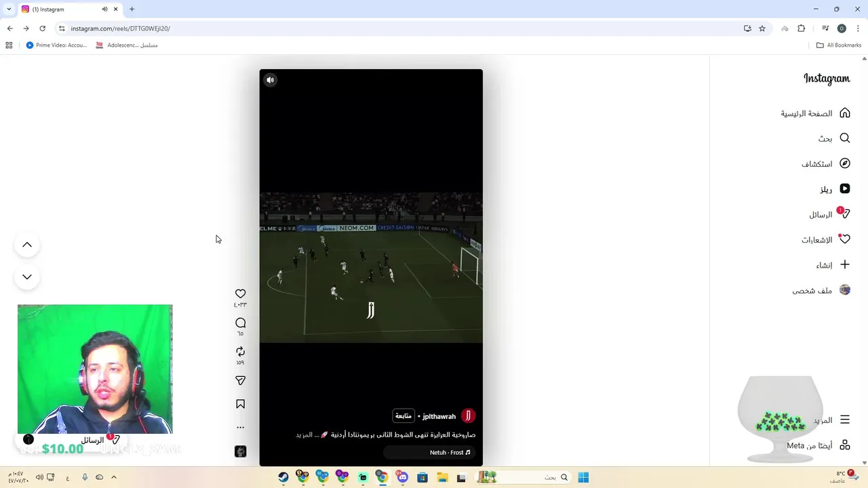
Task: Open the Chrome extensions puzzle icon
Action: [802, 28]
